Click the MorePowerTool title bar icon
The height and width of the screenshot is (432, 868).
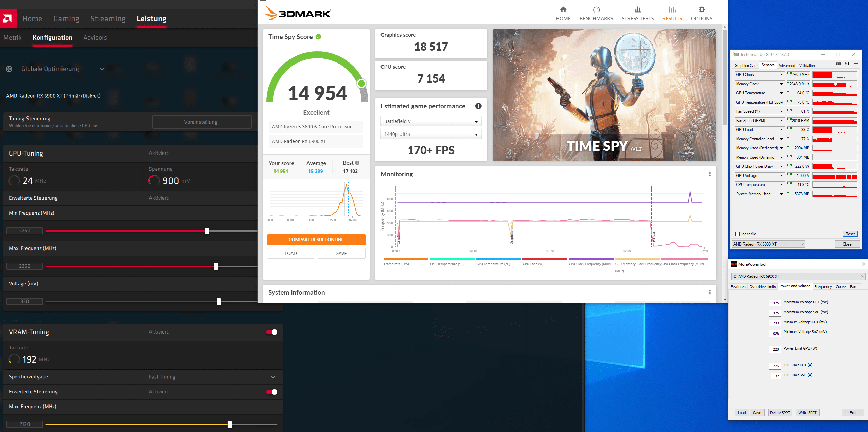tap(734, 264)
